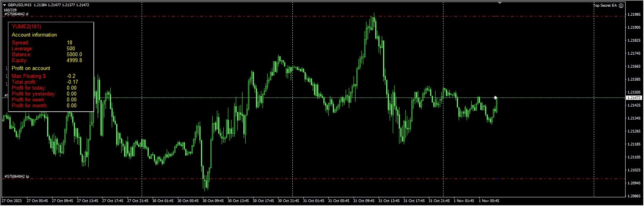This screenshot has width=644, height=206.
Task: Click the 1.21345 price scale label
Action: tap(634, 118)
